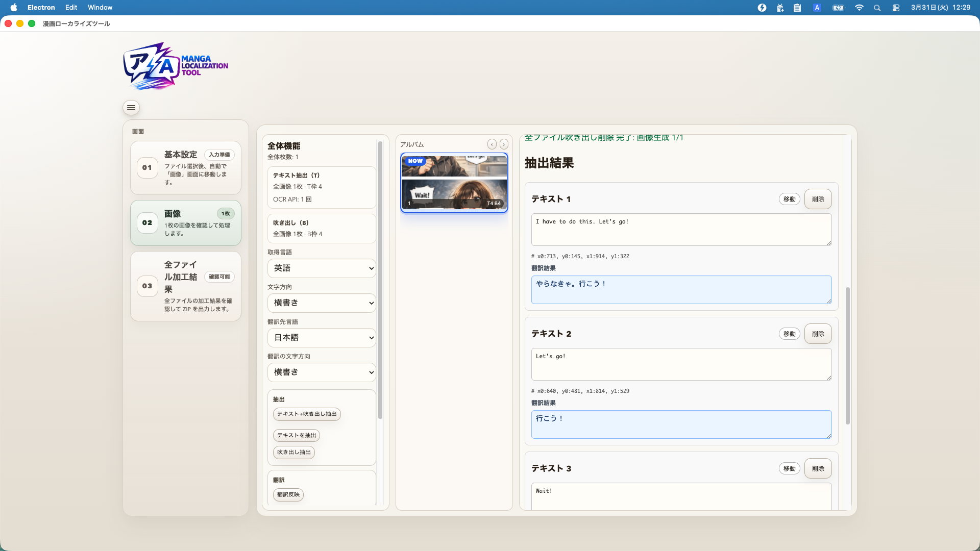980x551 pixels.
Task: Open the hamburger menu below the logo
Action: 131,108
